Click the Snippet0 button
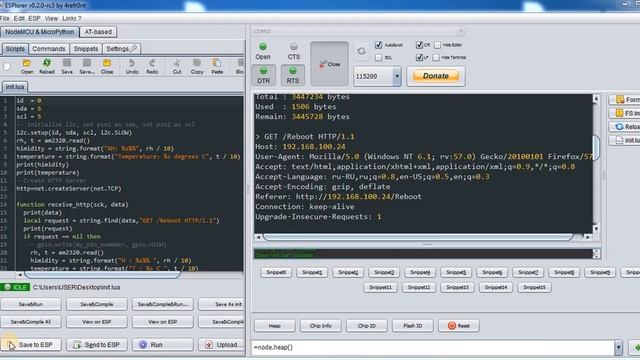 pyautogui.click(x=276, y=272)
